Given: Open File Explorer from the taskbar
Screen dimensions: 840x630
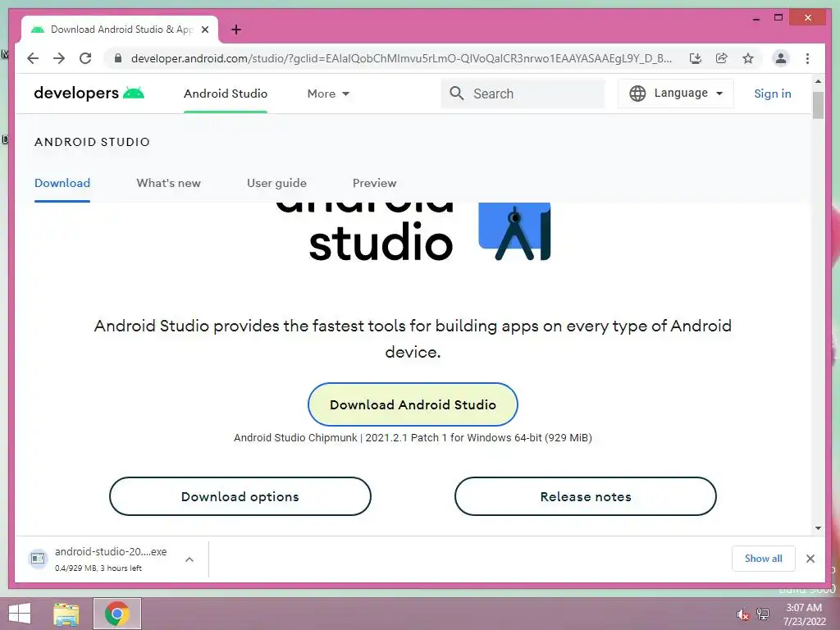Looking at the screenshot, I should tap(66, 614).
